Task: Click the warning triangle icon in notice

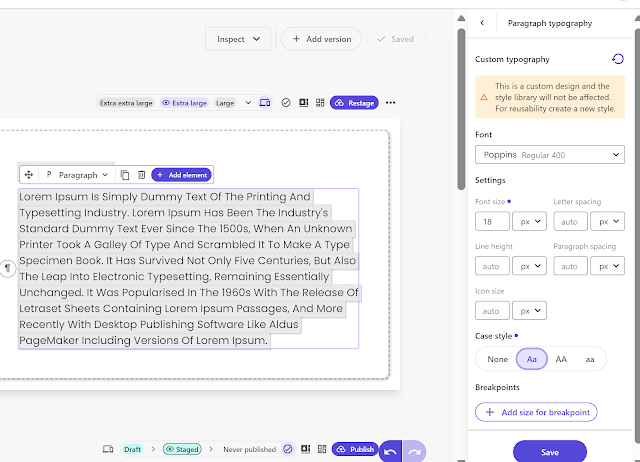Action: point(484,97)
